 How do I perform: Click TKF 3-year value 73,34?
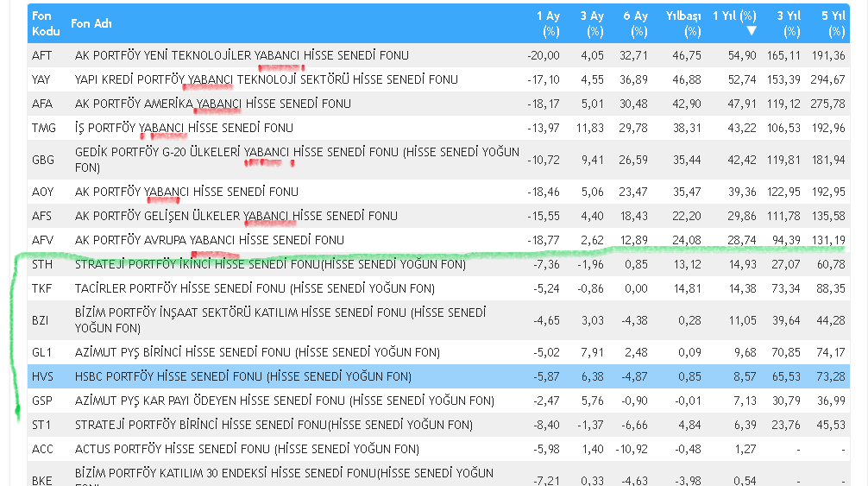[786, 289]
